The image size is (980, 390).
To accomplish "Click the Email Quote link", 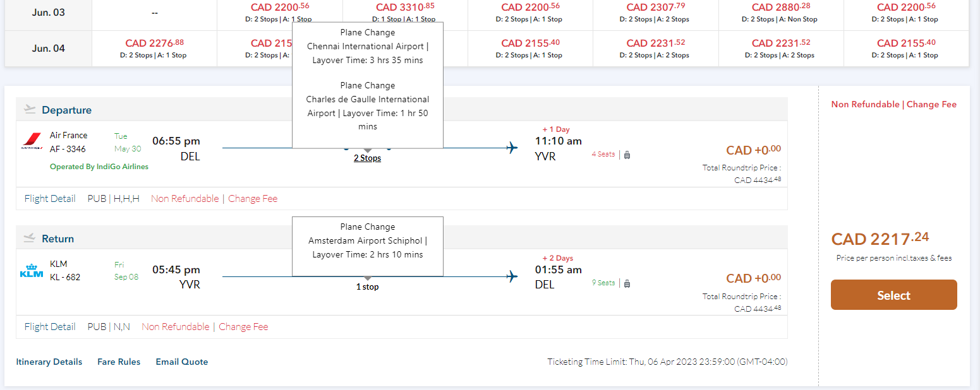I will point(182,362).
